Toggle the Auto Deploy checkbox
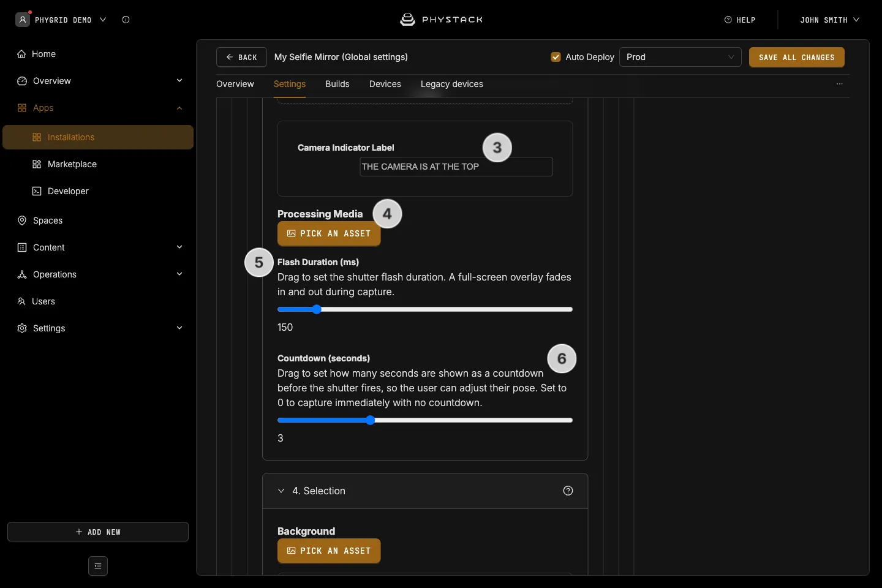 (x=556, y=57)
